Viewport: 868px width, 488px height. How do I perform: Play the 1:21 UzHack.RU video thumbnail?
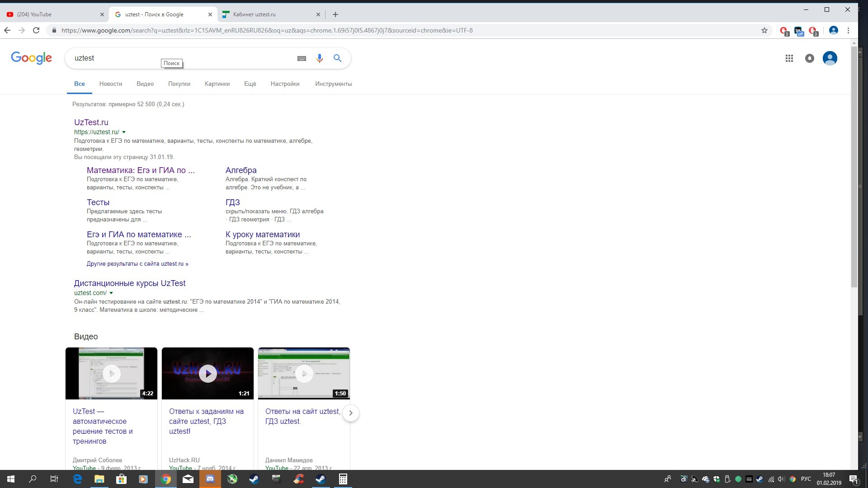[208, 374]
